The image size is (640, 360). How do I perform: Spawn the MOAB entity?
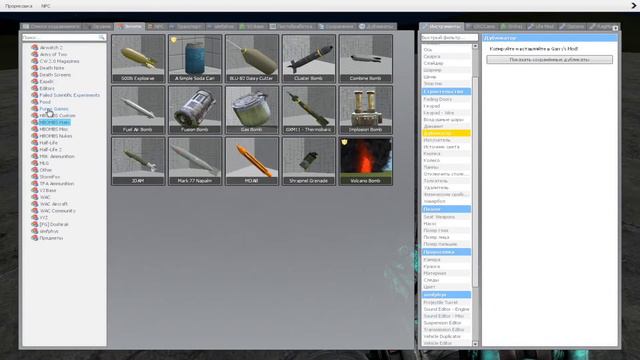(x=252, y=161)
